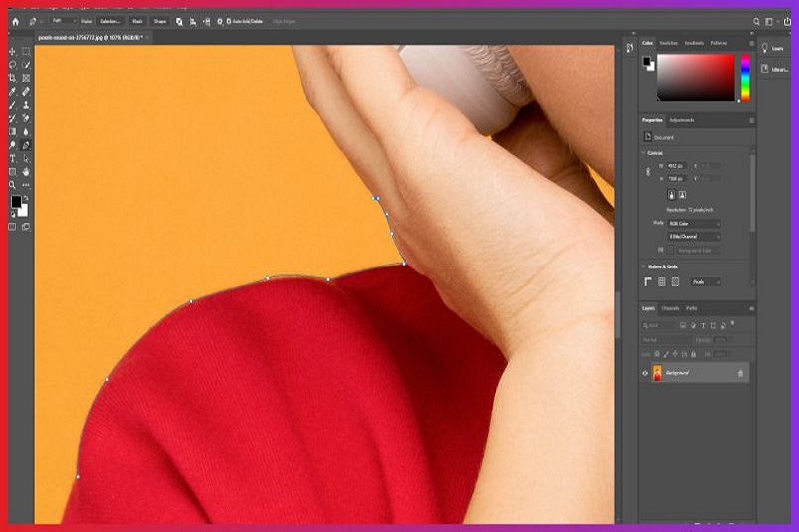
Task: Select the Gradient tool
Action: [x=12, y=132]
